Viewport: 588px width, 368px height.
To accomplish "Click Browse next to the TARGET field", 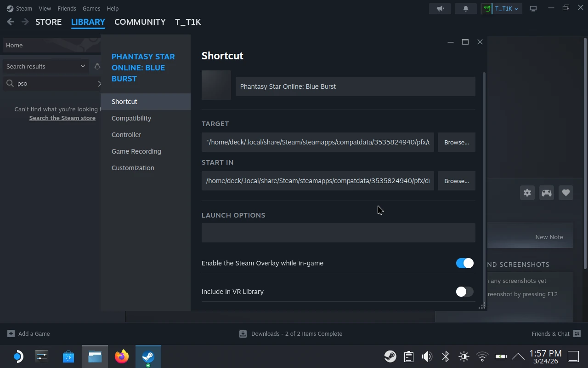I will pos(456,142).
